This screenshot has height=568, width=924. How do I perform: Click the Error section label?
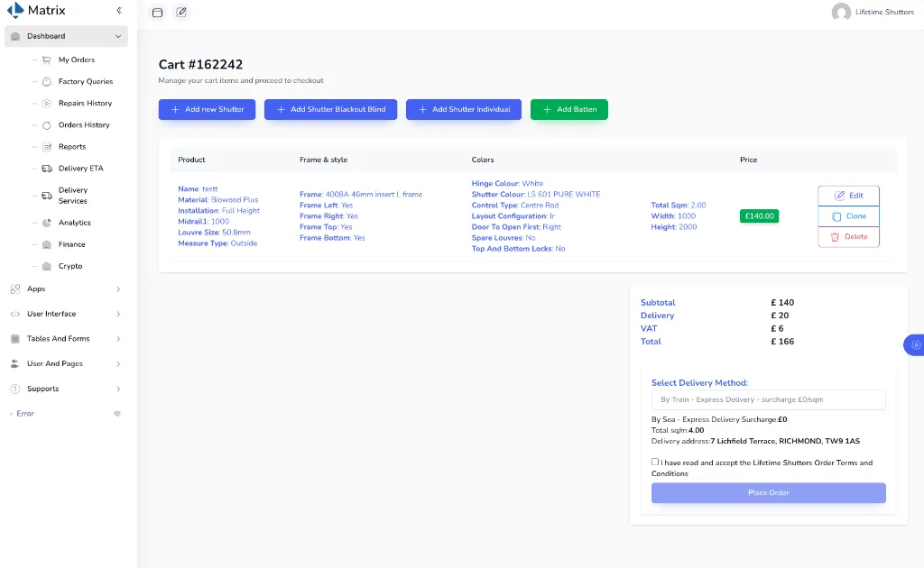[x=25, y=414]
